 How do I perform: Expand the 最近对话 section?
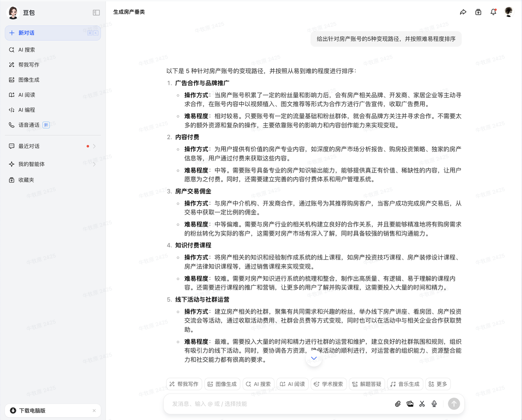(x=94, y=146)
